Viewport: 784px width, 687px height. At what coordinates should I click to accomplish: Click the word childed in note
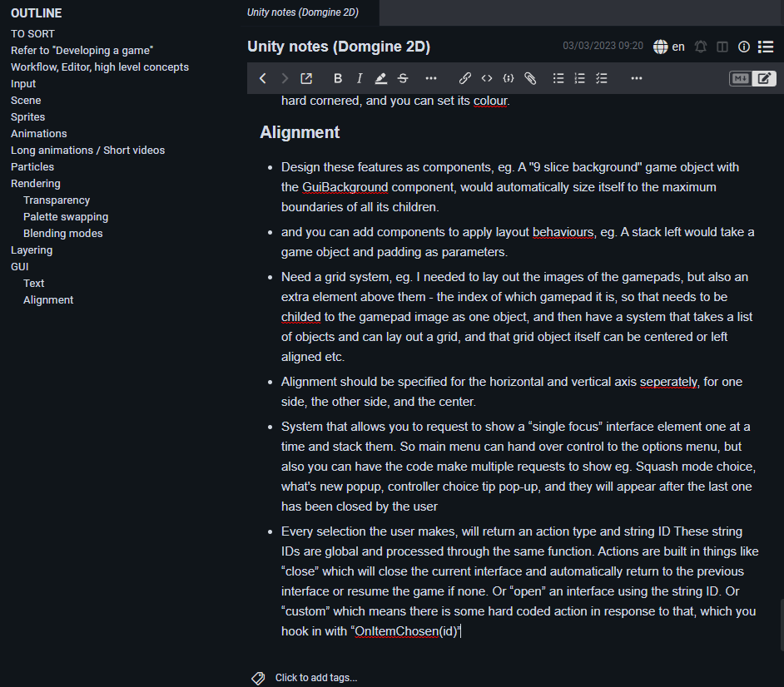coord(300,317)
